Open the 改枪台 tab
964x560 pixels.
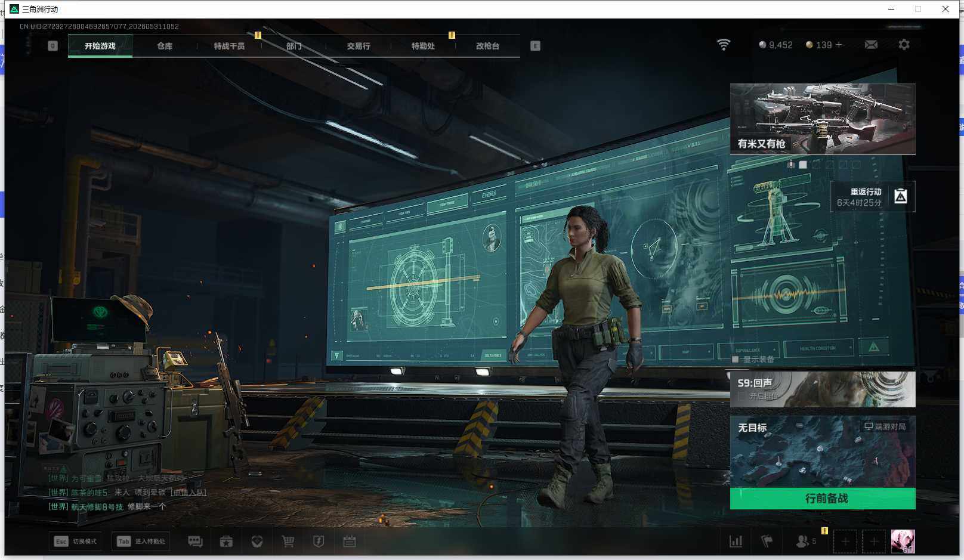[x=487, y=46]
